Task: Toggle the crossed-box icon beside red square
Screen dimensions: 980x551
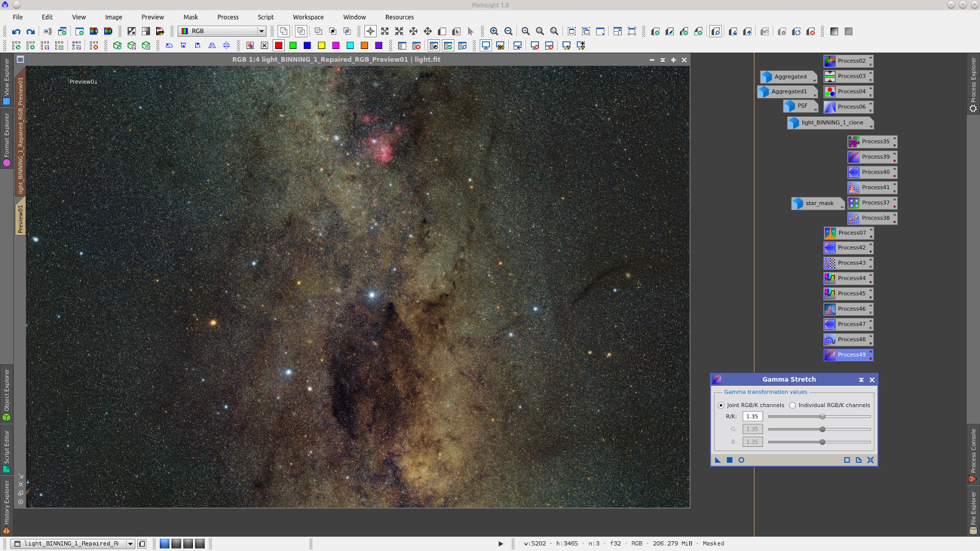Action: [264, 45]
